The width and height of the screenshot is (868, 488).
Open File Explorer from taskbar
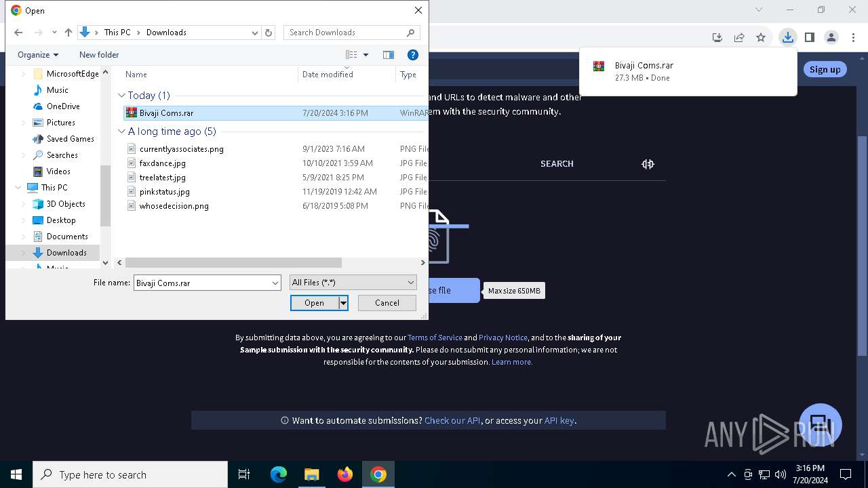coord(312,474)
